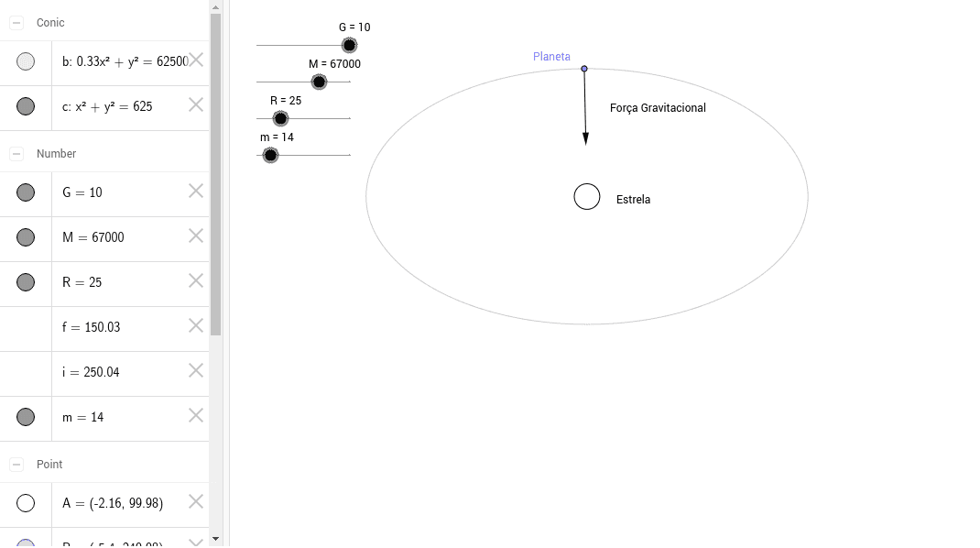
Task: Toggle visibility of M = 67000
Action: [x=26, y=237]
